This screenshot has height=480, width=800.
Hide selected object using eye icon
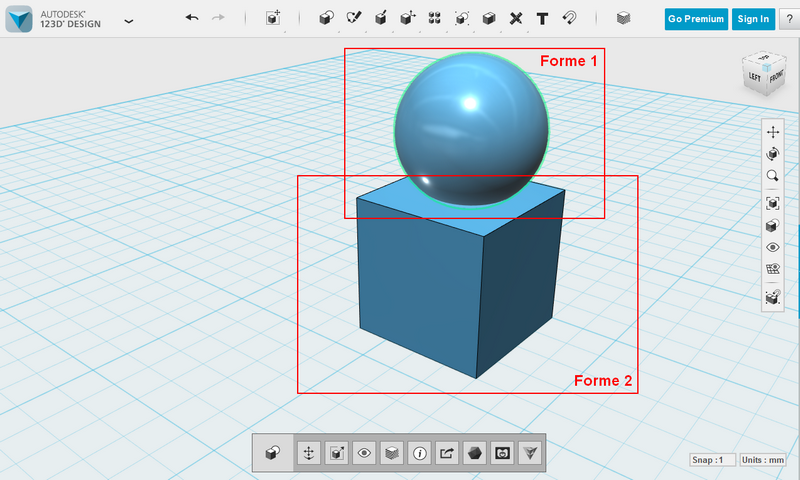pyautogui.click(x=364, y=453)
